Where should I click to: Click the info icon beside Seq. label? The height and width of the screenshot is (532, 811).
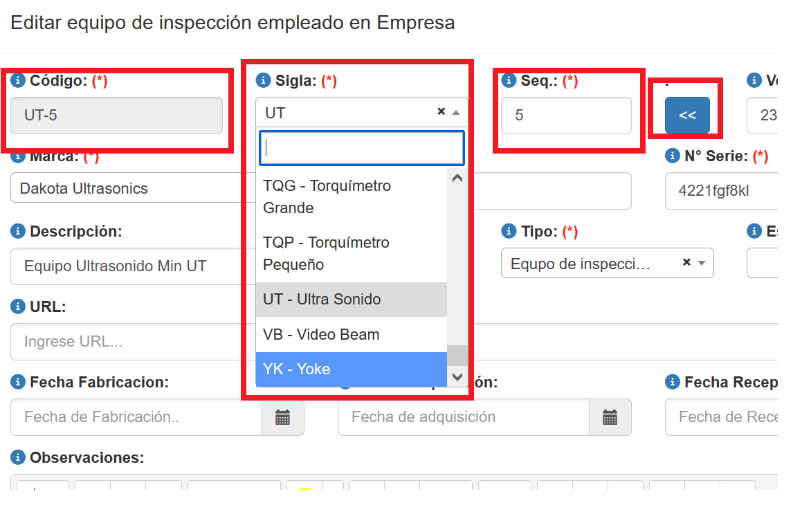pos(509,81)
